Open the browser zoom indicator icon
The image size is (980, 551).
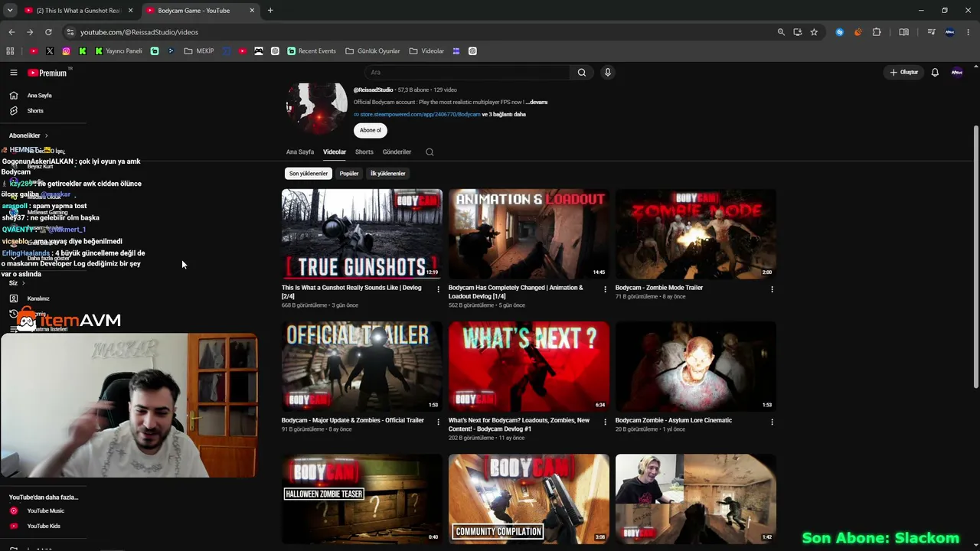point(781,32)
